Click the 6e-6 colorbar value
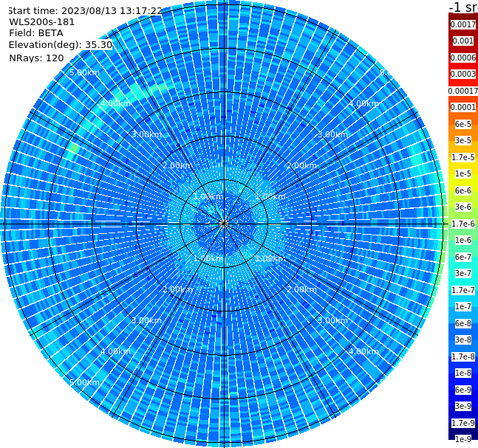The height and width of the screenshot is (448, 478). point(463,190)
